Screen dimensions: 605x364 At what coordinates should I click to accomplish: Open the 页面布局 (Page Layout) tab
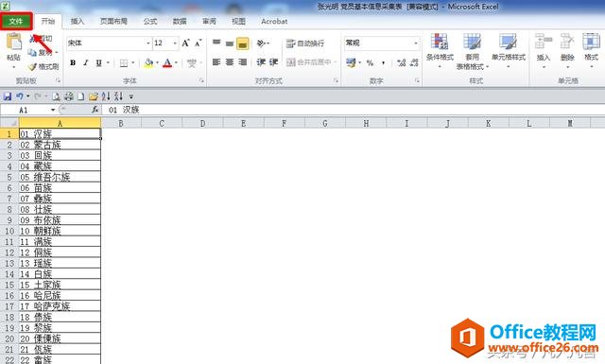(113, 21)
